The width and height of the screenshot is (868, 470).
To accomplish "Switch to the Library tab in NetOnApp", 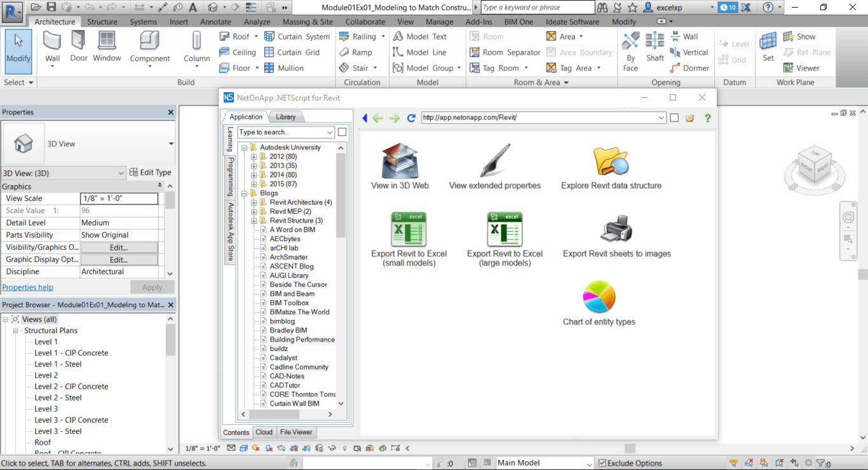I will 286,117.
